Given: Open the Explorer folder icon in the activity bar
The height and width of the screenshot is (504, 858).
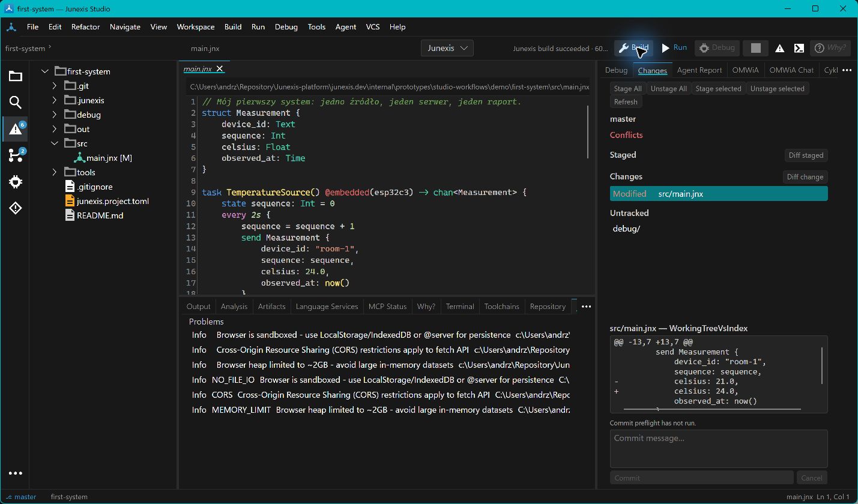Looking at the screenshot, I should pos(16,76).
